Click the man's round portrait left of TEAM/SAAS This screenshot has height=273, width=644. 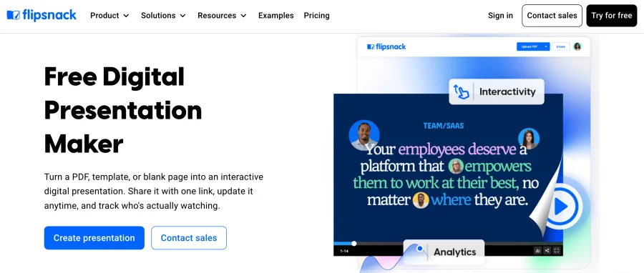point(364,135)
